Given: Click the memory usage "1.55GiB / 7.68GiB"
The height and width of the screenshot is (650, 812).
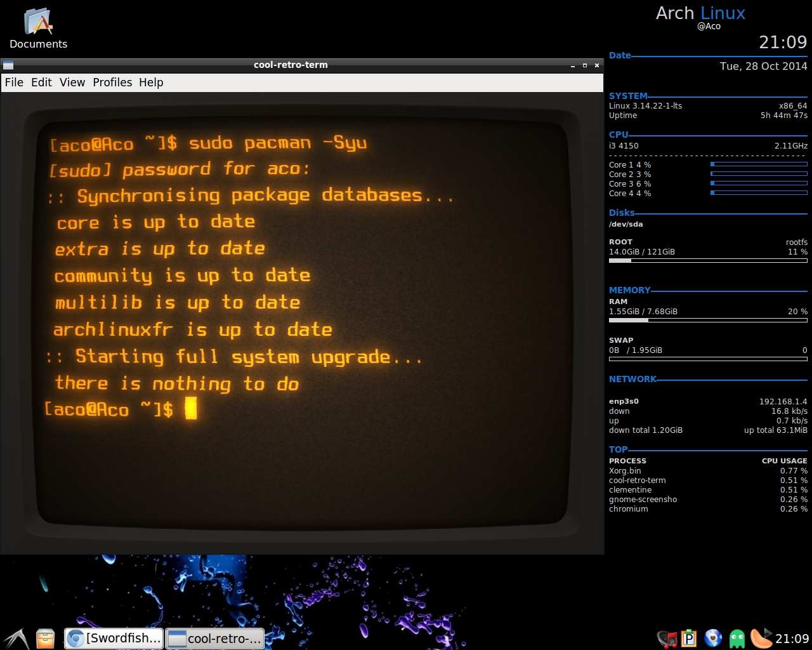Looking at the screenshot, I should 643,312.
